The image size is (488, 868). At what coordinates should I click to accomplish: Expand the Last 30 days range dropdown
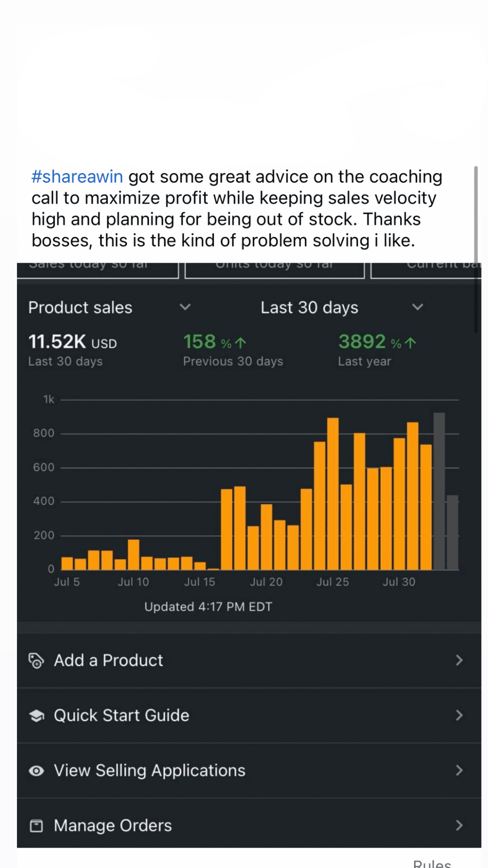(418, 307)
